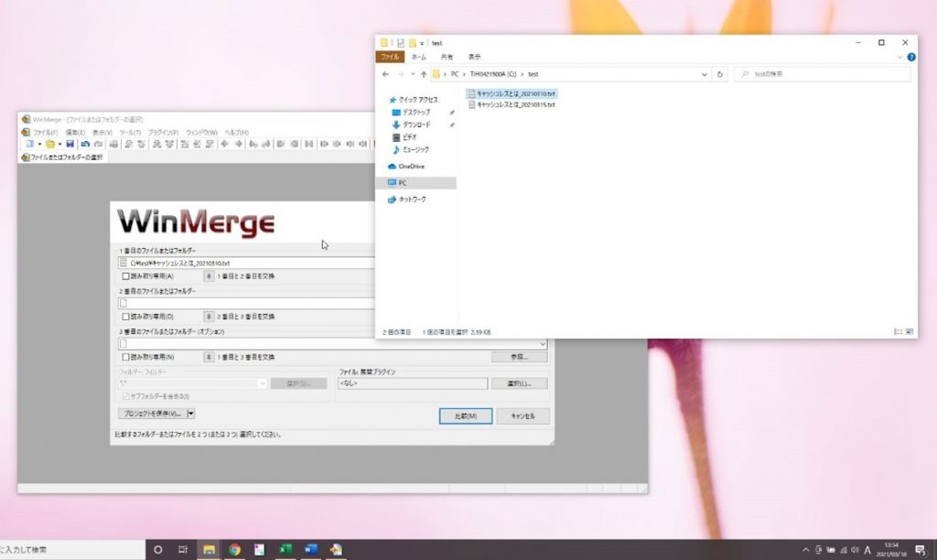Screen dimensions: 937x560
Task: Switch Explorer to details view icon
Action: click(899, 331)
